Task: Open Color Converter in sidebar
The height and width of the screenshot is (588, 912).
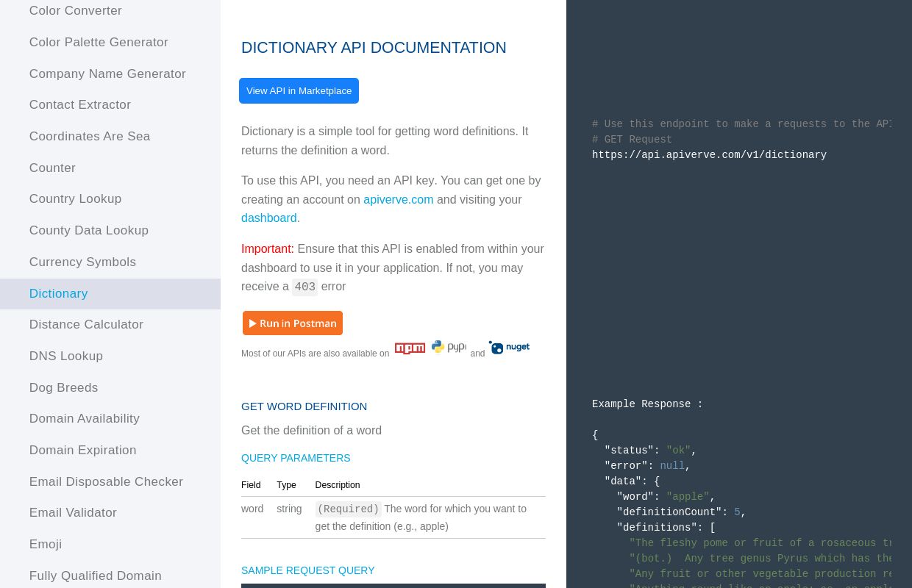Action: click(110, 11)
